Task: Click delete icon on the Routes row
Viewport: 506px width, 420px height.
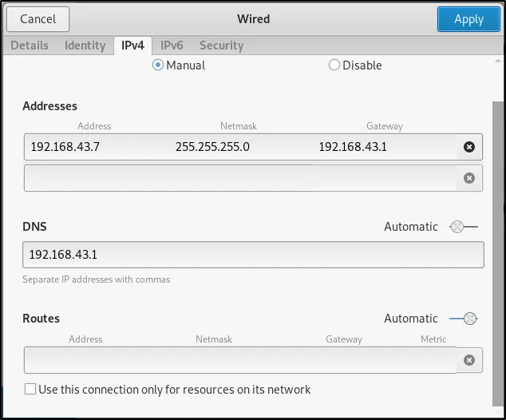Action: [x=469, y=361]
